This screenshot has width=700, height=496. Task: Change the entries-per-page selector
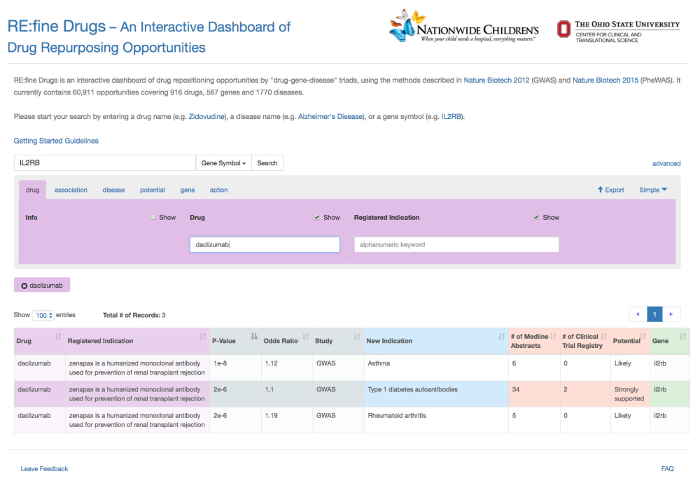43,315
